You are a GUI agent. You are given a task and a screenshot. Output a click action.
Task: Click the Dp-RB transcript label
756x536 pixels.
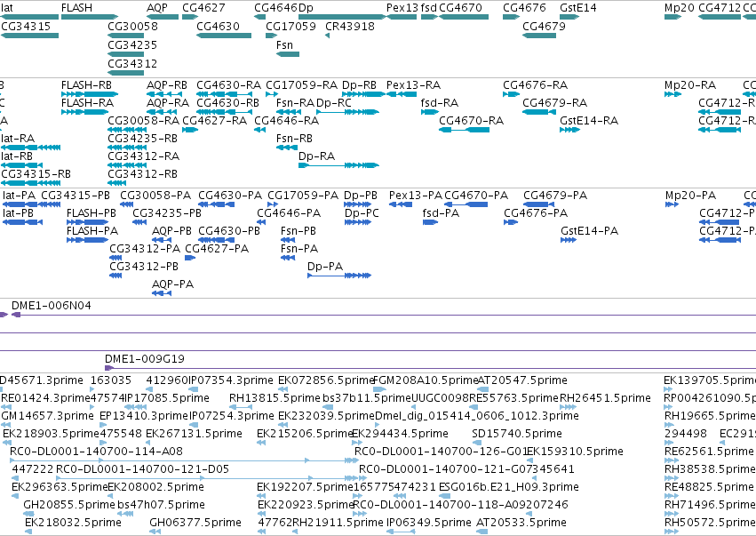359,85
